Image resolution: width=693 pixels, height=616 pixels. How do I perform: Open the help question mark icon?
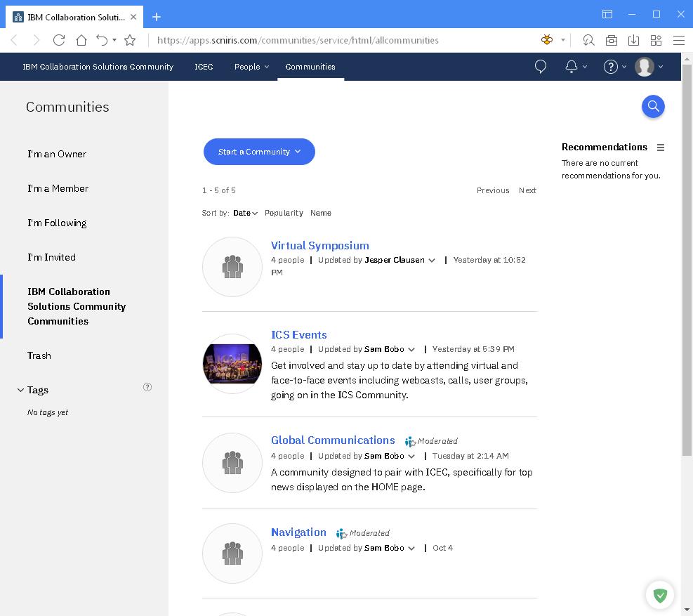pyautogui.click(x=610, y=67)
